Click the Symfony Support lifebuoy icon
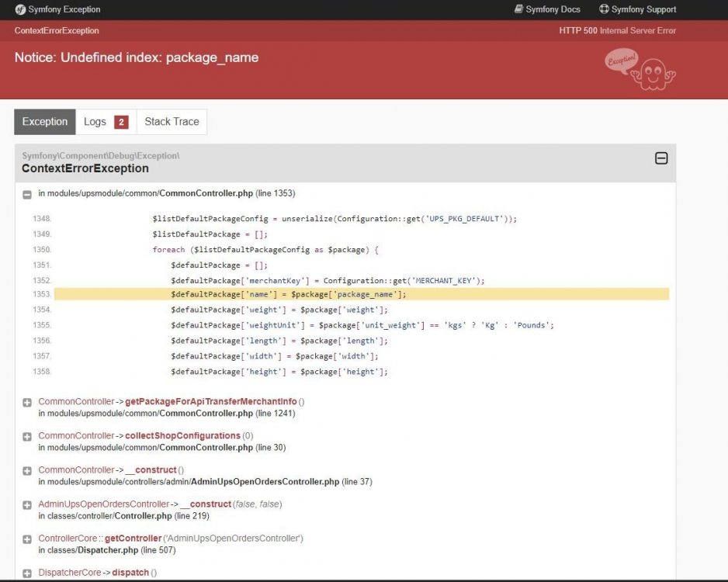 click(x=604, y=9)
